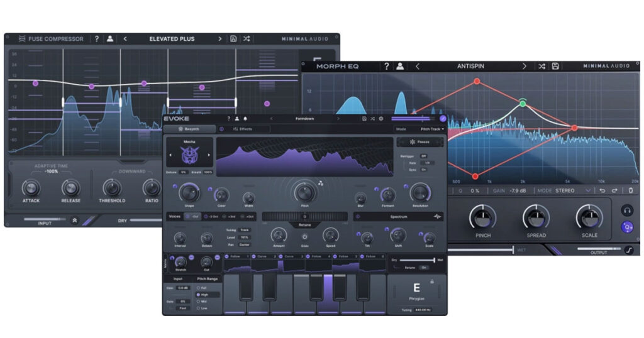Open notifications bell in Evoke
Screen dimensions: 644x338
pyautogui.click(x=245, y=119)
